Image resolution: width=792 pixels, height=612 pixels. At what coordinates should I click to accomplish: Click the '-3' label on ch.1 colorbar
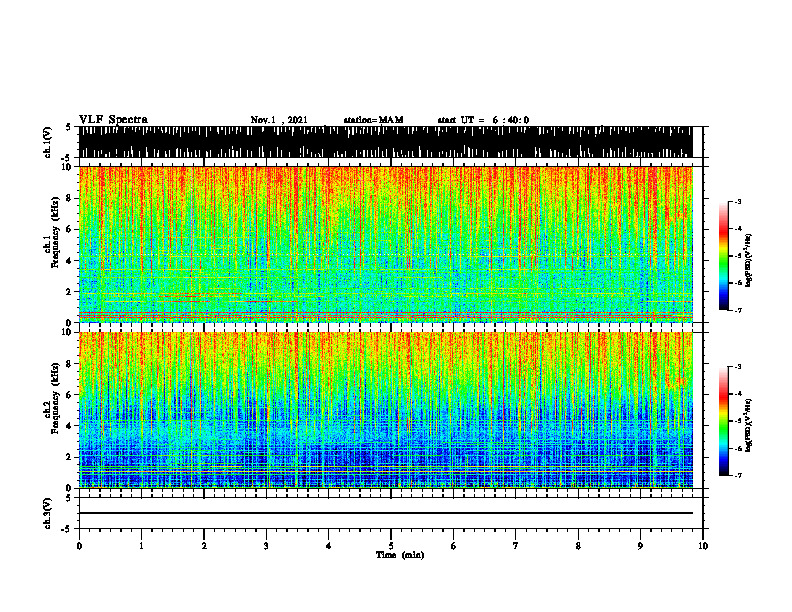pyautogui.click(x=737, y=201)
